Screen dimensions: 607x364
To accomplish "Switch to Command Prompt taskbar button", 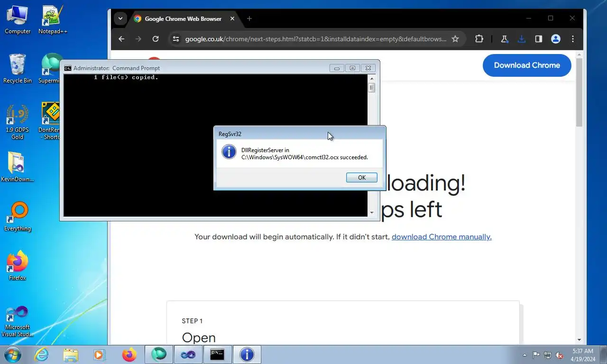I will [x=217, y=355].
